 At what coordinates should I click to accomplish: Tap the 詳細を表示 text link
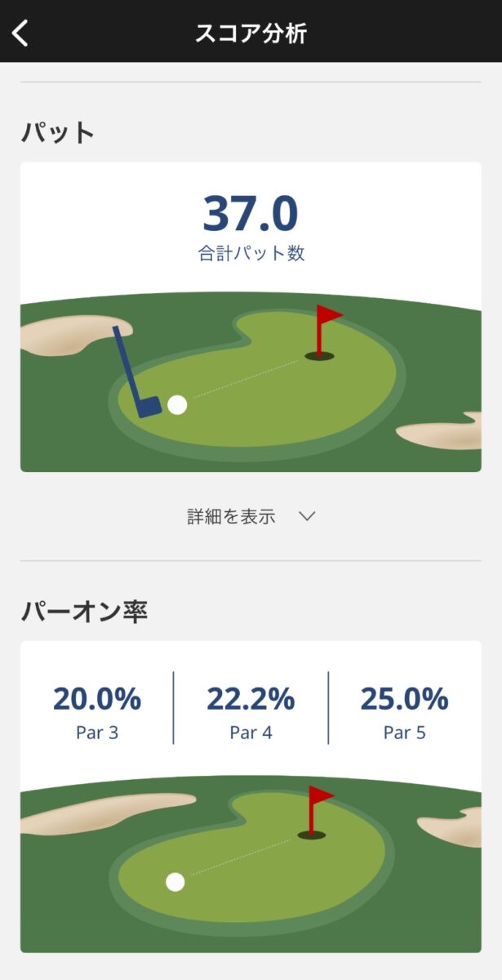click(x=231, y=516)
